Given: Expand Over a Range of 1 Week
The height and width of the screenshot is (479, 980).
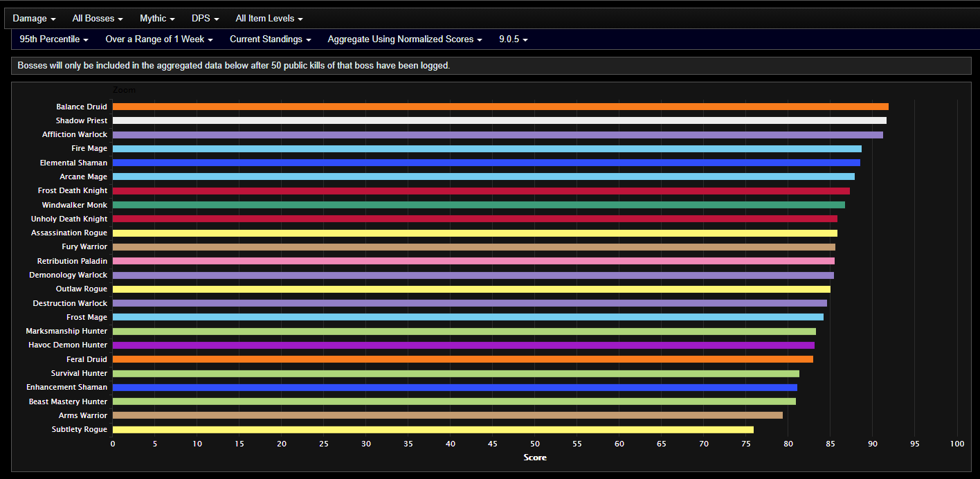Looking at the screenshot, I should coord(159,39).
